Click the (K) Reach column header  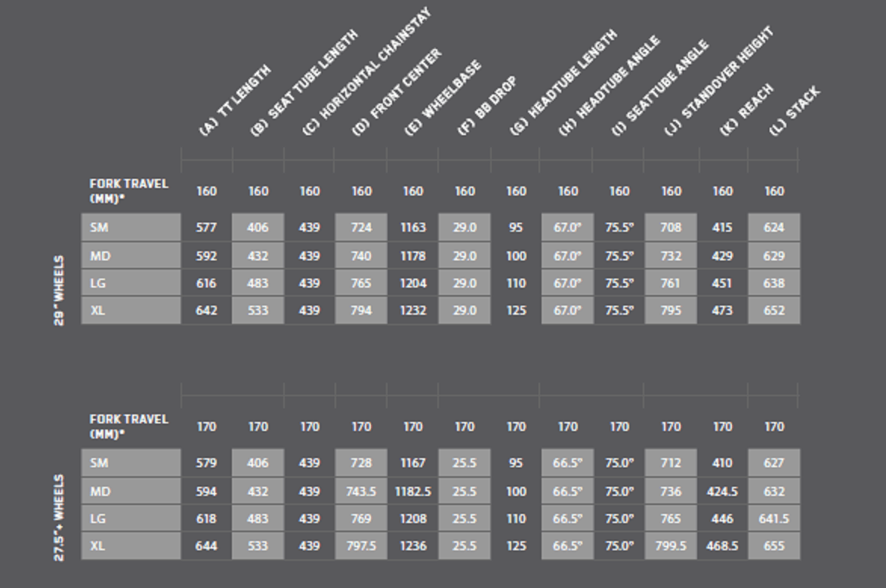coord(746,109)
